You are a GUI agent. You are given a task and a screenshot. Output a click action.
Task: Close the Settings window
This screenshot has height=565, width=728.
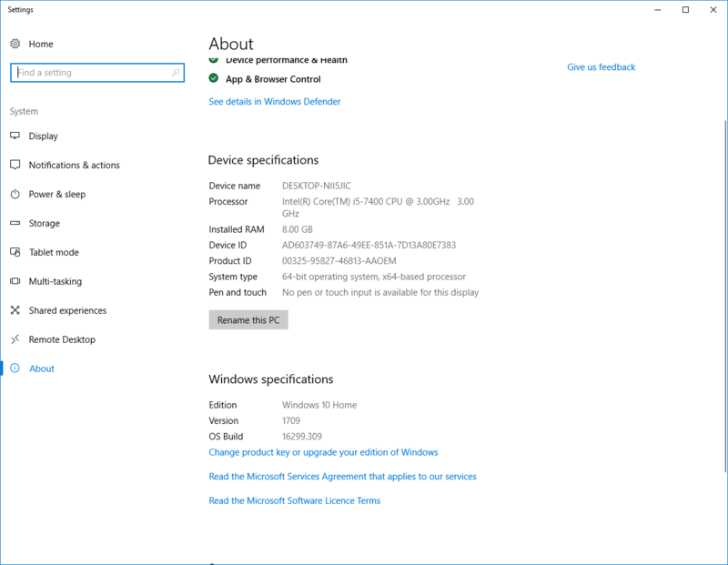tap(713, 10)
